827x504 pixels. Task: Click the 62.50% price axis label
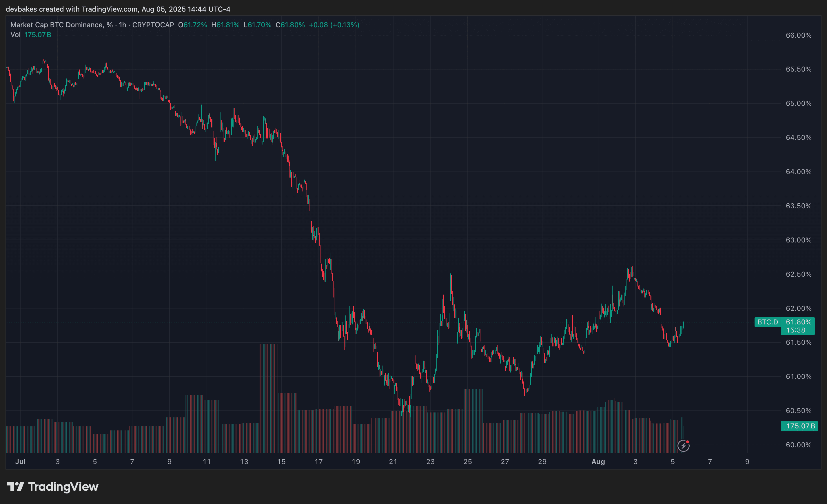coord(799,274)
